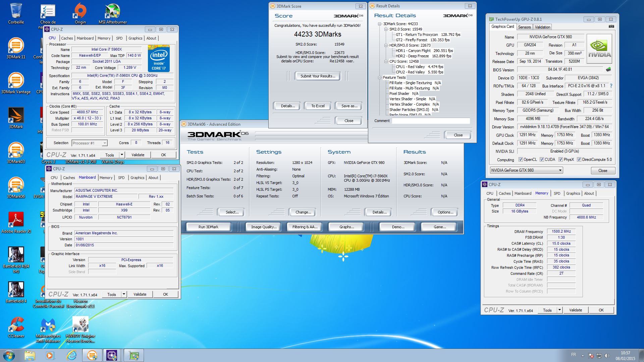Click the Run 3DMark button
The height and width of the screenshot is (362, 644).
208,227
